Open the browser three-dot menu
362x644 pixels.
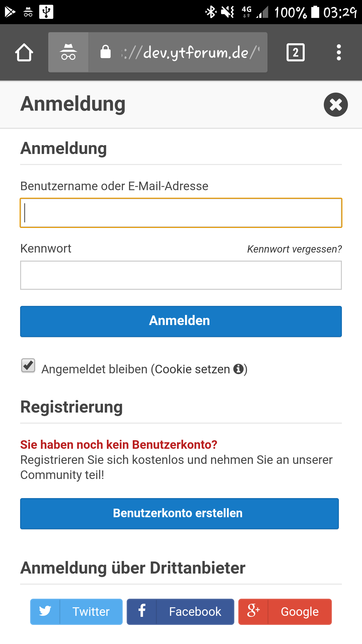pos(339,52)
